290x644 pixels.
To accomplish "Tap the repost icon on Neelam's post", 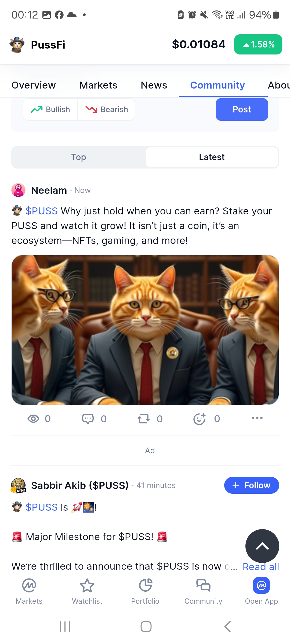I will coord(144,419).
